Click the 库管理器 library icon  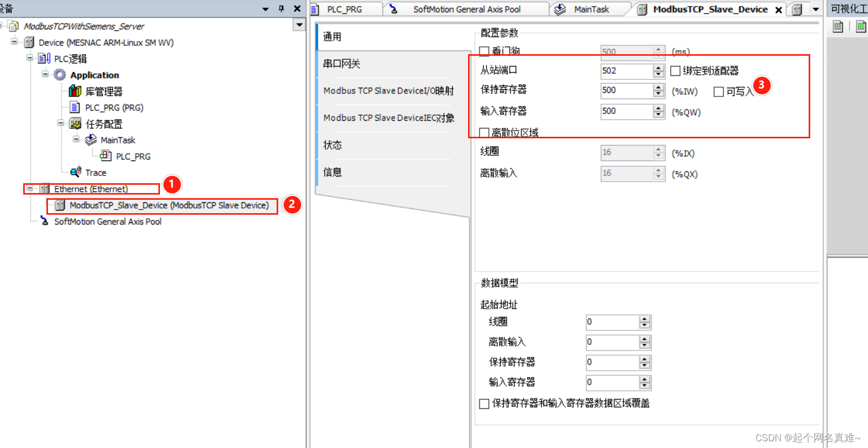pyautogui.click(x=75, y=91)
